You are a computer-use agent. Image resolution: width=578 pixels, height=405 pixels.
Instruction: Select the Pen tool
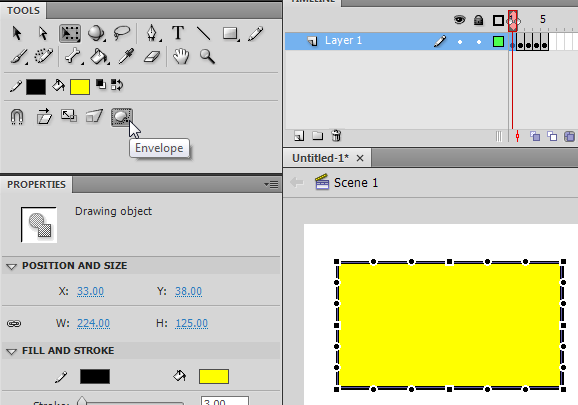click(x=152, y=33)
